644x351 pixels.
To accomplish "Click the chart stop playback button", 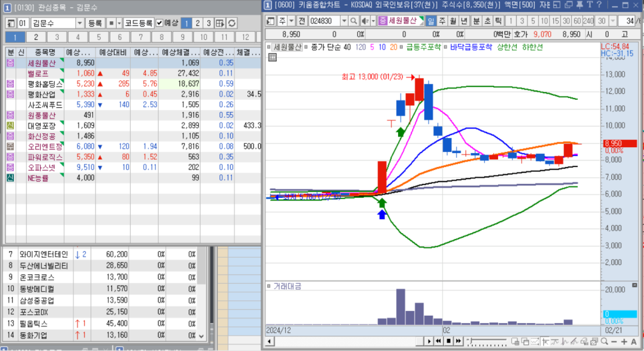I will pos(449,341).
